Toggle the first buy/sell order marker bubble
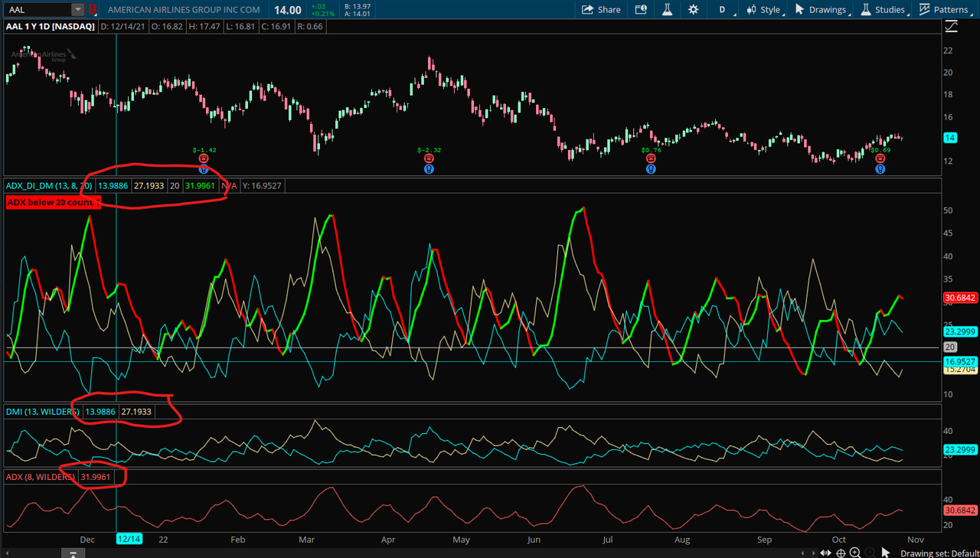 pos(204,158)
